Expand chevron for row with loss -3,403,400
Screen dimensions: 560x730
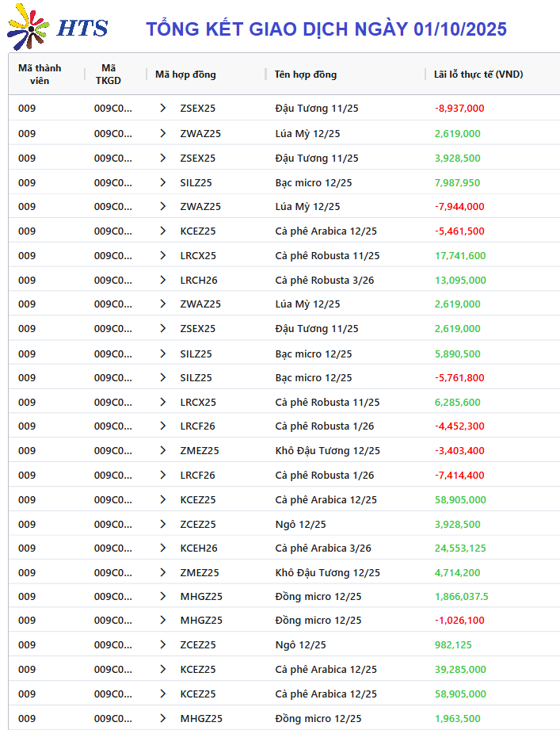pyautogui.click(x=163, y=450)
